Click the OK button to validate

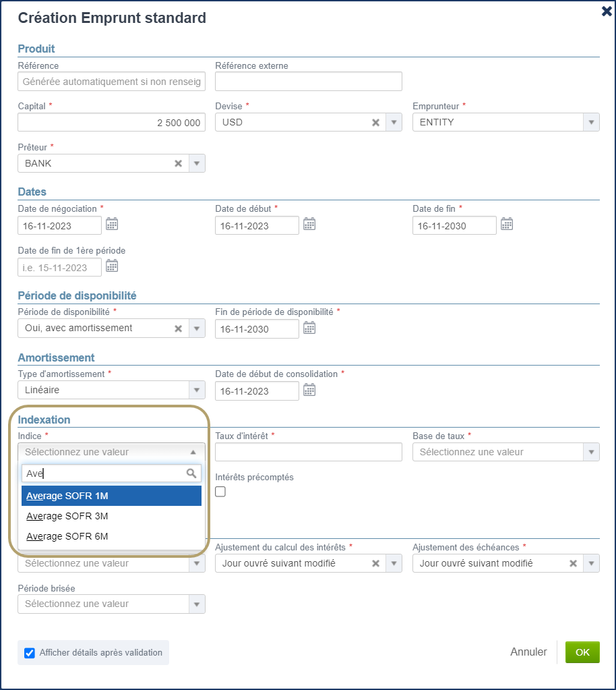pos(582,652)
